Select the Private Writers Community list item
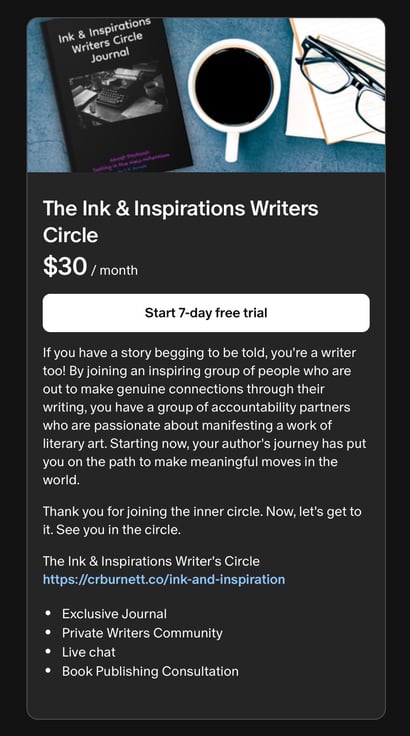This screenshot has height=736, width=410. pyautogui.click(x=142, y=633)
